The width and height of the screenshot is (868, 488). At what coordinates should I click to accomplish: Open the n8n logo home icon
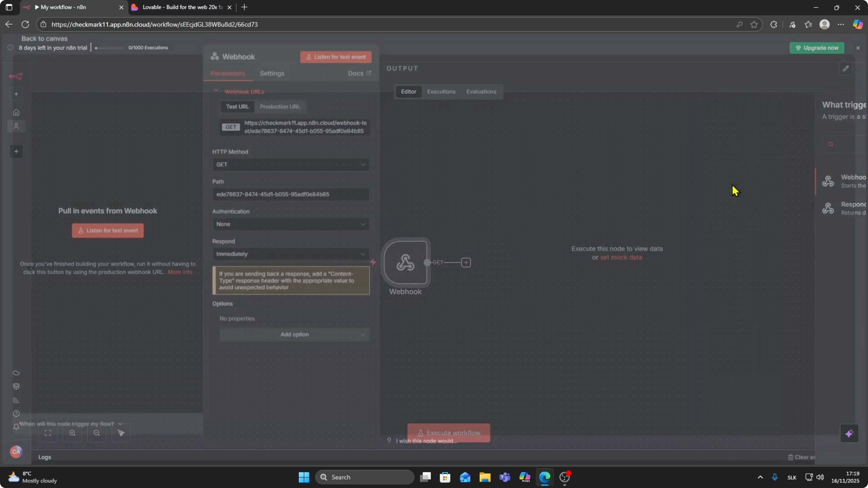point(16,76)
